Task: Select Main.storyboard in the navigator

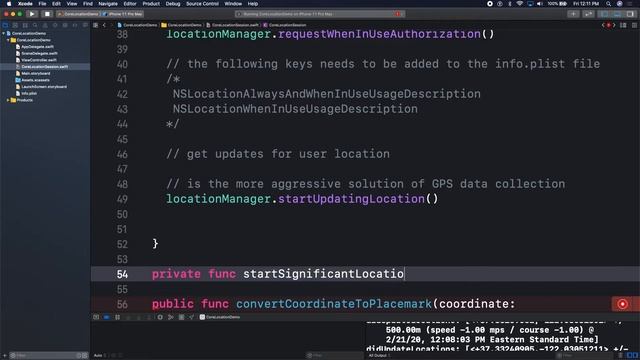Action: 36,73
